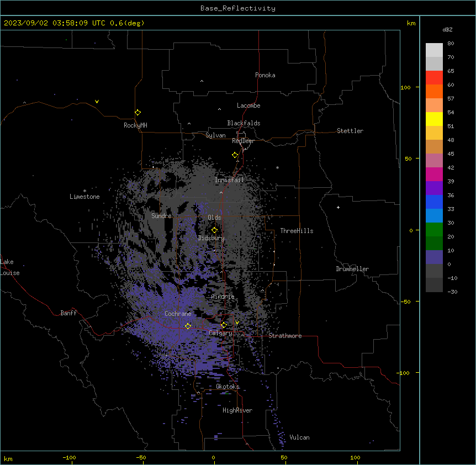
Task: Click the light blue 33–30 dBZ swatch
Action: pyautogui.click(x=434, y=216)
